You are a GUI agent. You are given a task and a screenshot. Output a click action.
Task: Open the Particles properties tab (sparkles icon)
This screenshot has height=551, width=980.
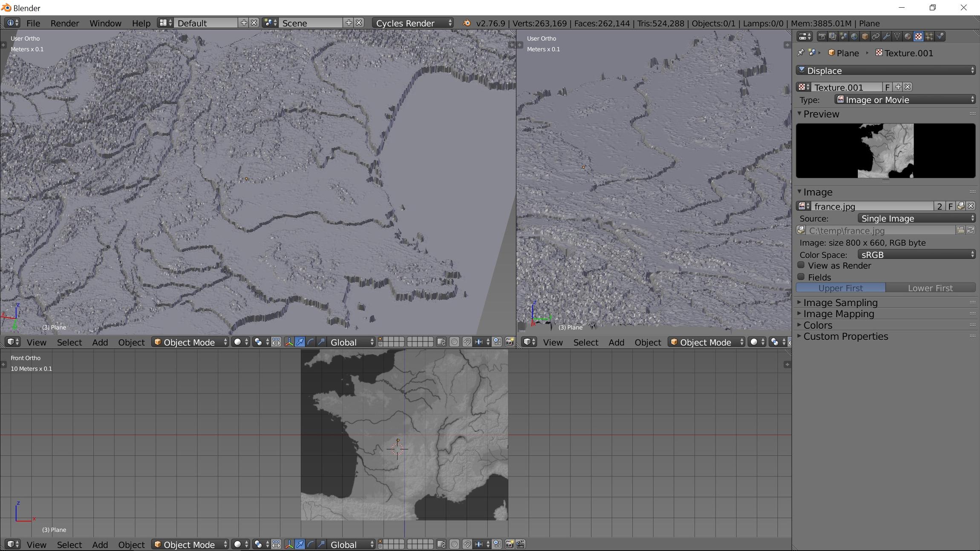coord(929,37)
